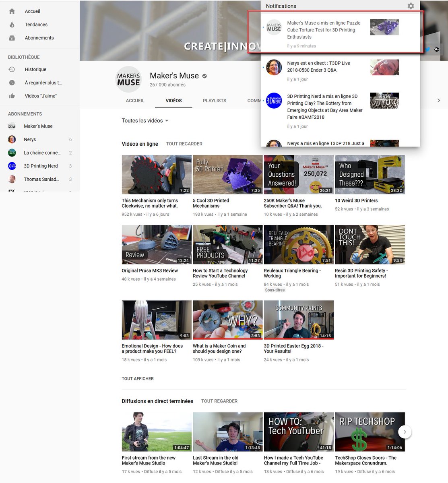
Task: Open What is a Maker Coin thumbnail
Action: (227, 320)
